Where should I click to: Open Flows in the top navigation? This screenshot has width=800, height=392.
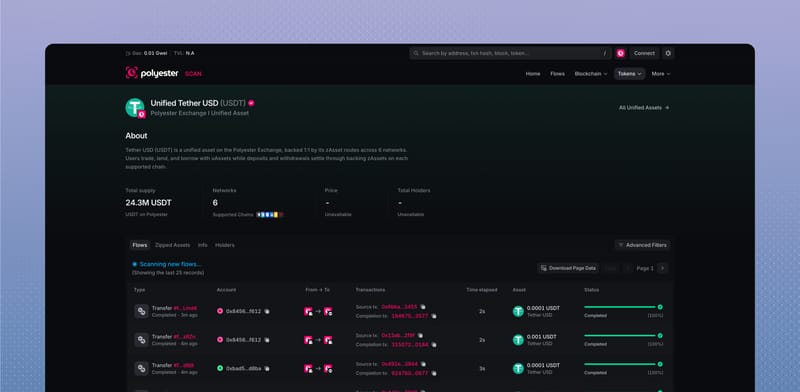557,74
